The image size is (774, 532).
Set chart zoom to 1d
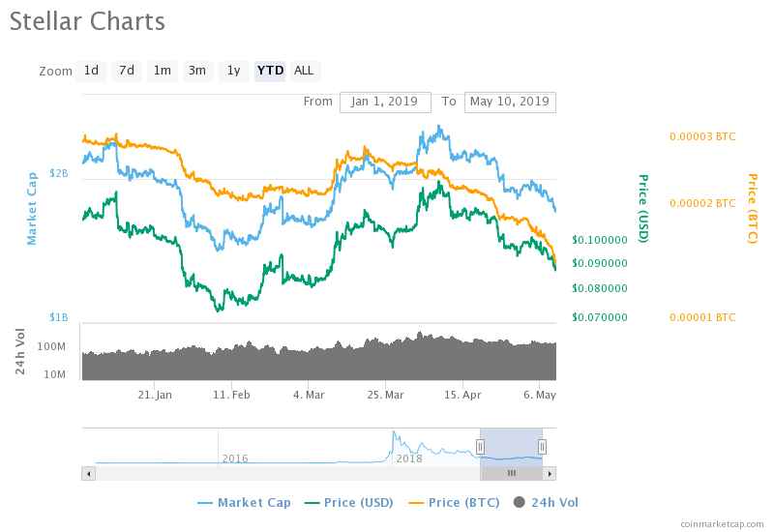(x=91, y=71)
